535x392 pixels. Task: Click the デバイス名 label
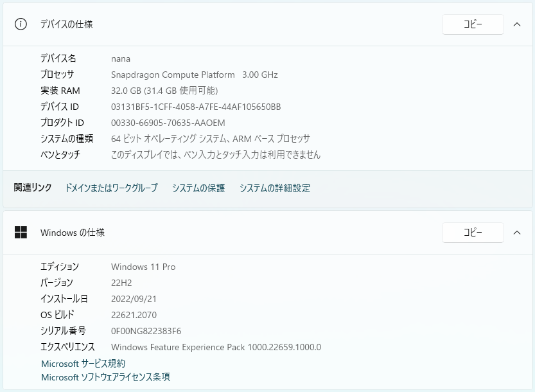coord(58,58)
